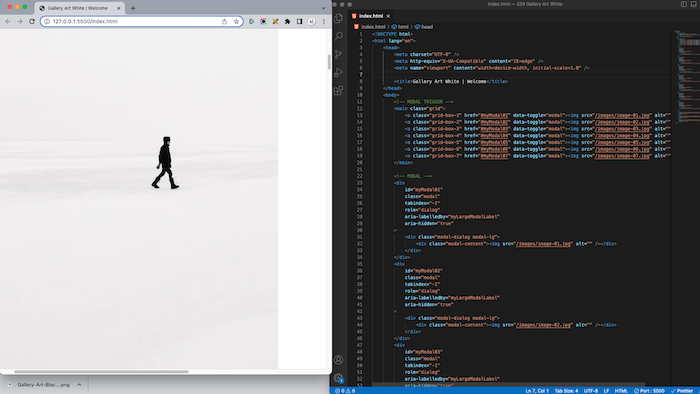The width and height of the screenshot is (700, 394).
Task: Click the /images/image-01.jpg link on line 32
Action: click(x=543, y=244)
